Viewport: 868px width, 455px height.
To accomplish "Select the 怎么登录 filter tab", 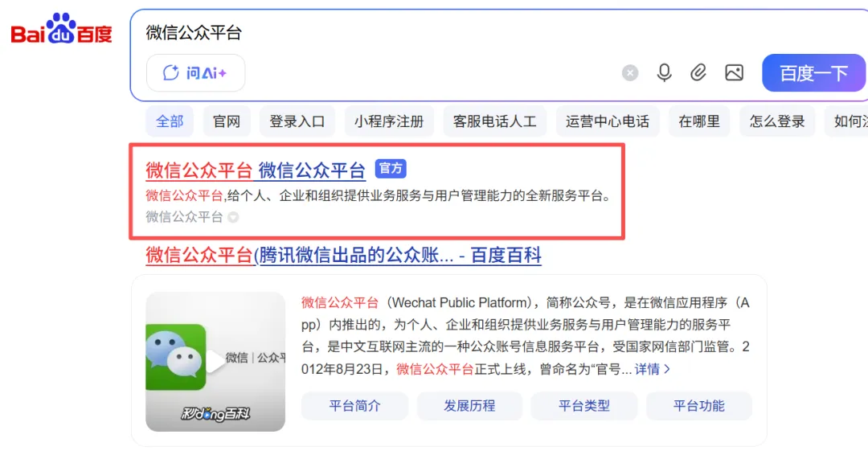I will point(776,121).
